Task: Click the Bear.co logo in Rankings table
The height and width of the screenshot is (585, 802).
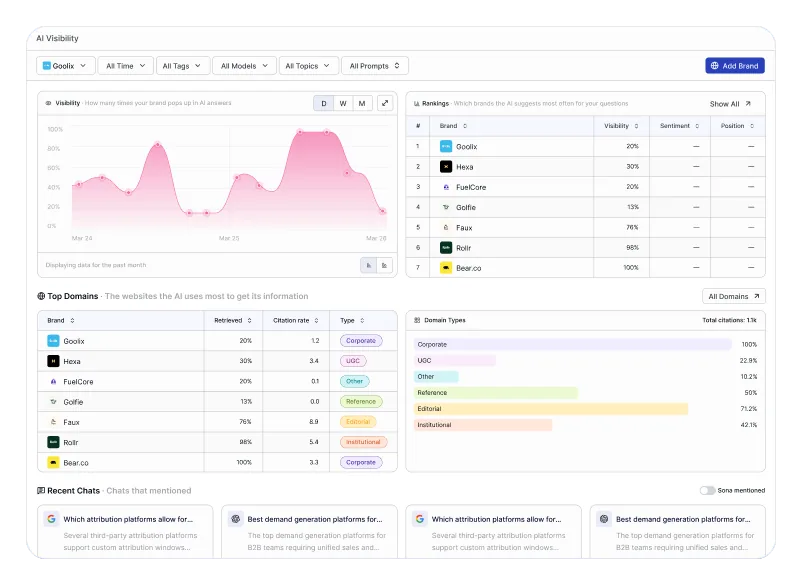Action: pos(446,268)
